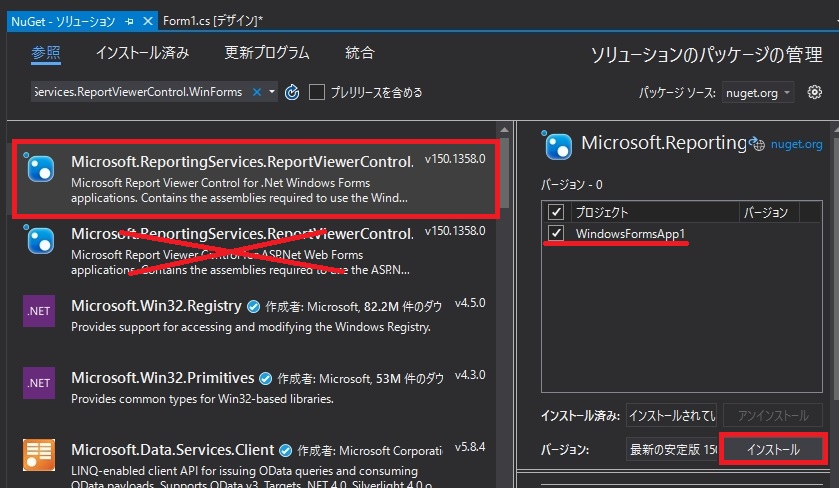839x488 pixels.
Task: Open NuGet package source settings gear
Action: pyautogui.click(x=814, y=92)
